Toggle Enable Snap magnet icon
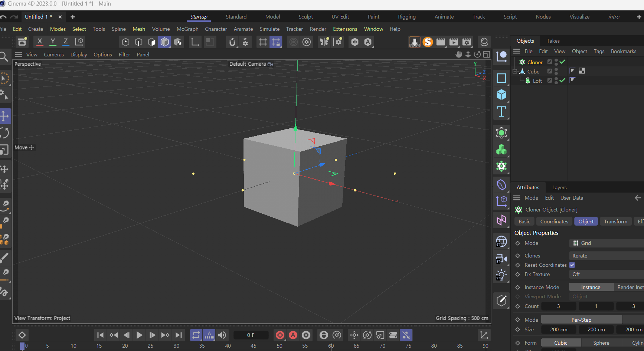 click(x=232, y=42)
